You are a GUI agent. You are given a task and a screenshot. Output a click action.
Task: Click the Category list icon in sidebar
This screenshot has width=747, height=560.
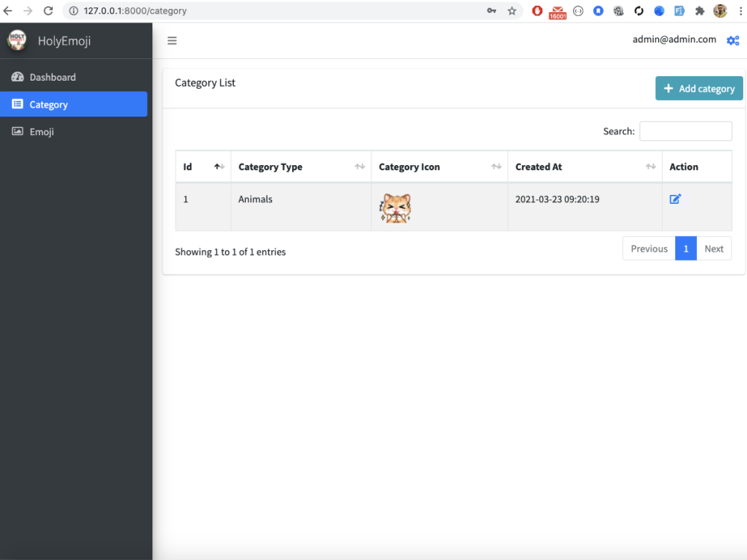(x=17, y=104)
